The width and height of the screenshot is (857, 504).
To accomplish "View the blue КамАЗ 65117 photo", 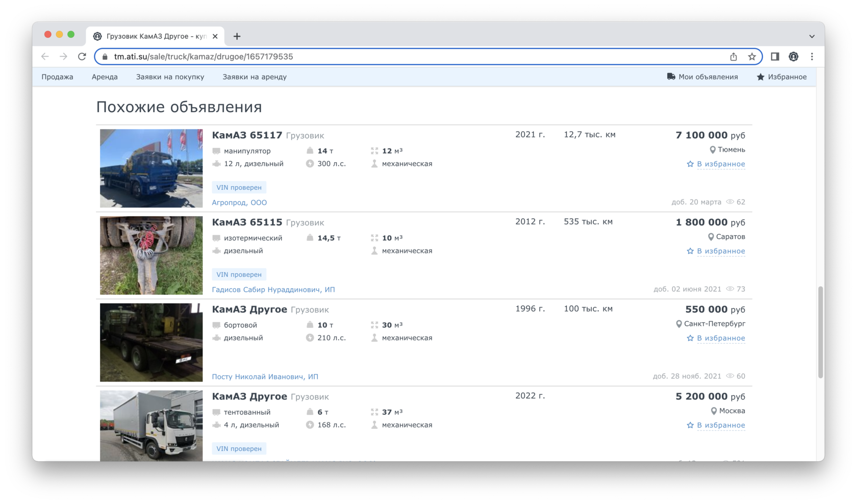I will point(151,168).
